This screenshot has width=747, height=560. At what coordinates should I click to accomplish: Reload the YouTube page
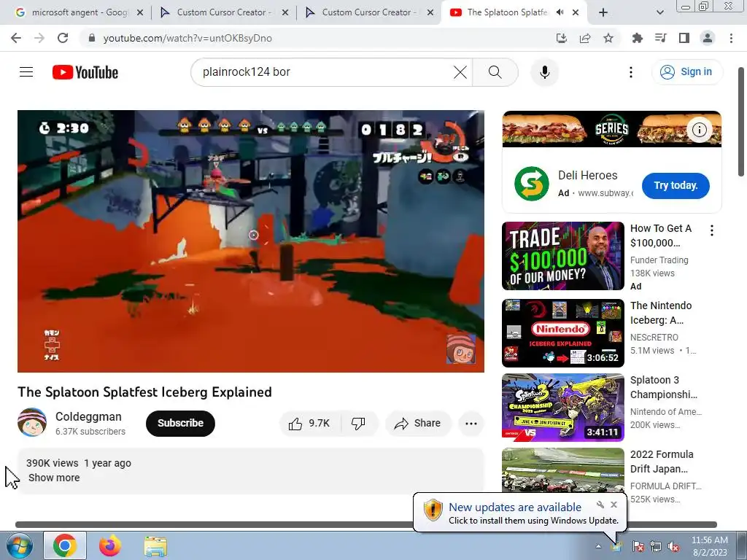click(x=63, y=38)
